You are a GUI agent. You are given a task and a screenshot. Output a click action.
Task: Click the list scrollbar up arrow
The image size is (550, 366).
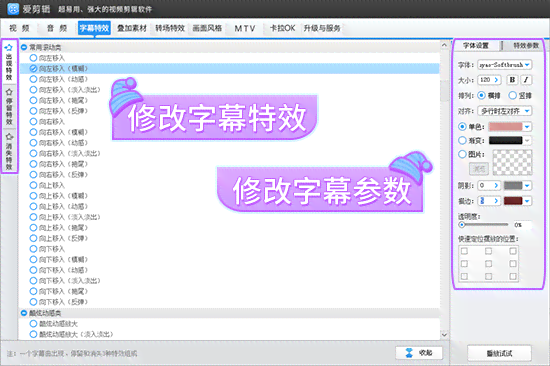coord(444,46)
